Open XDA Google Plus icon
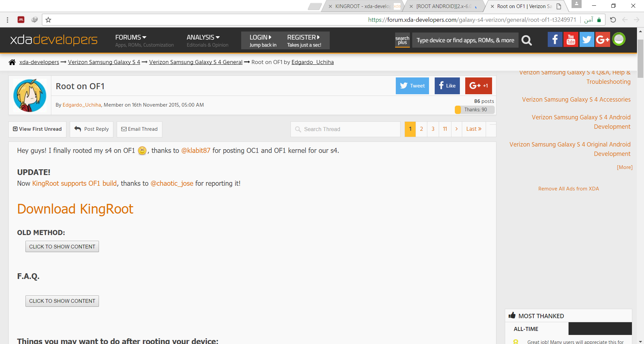Screen dimensions: 644x344 click(x=602, y=40)
